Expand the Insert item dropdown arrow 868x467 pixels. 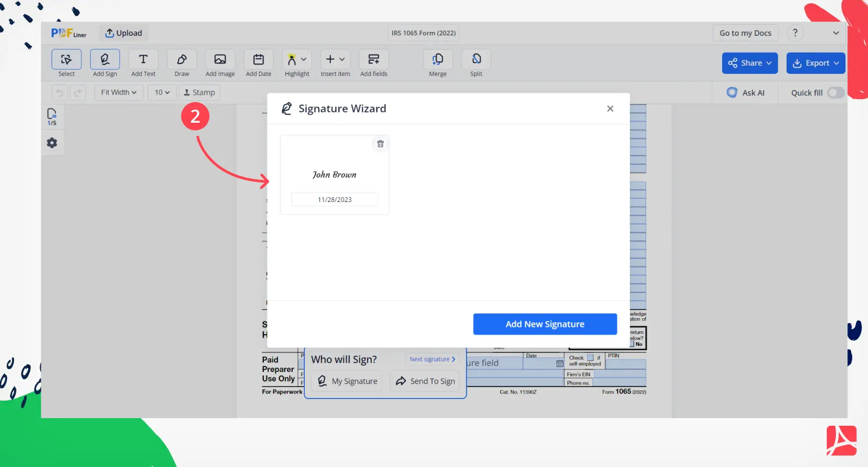(x=342, y=59)
